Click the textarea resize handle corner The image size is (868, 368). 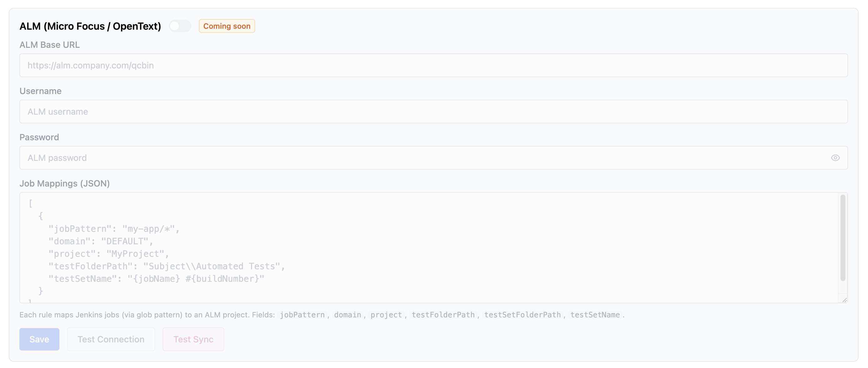[845, 300]
